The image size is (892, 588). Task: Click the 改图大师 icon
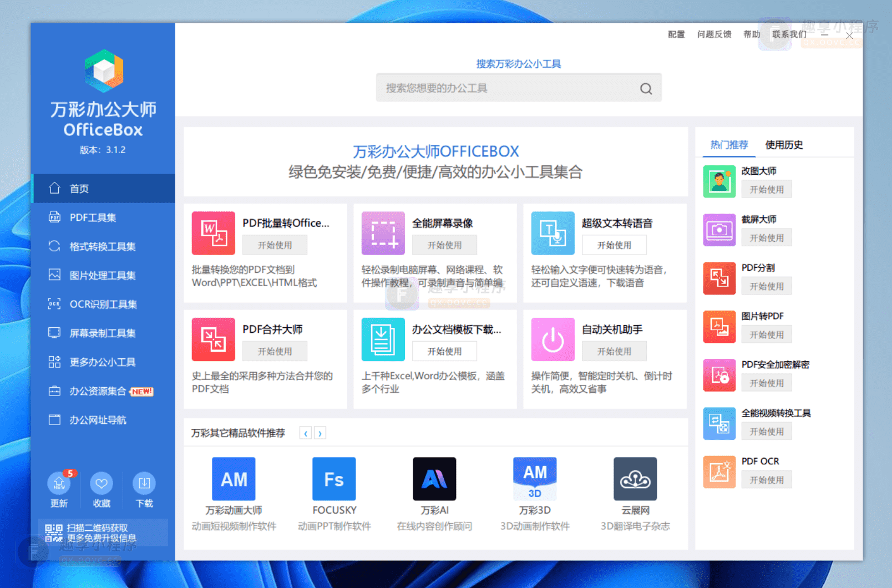pos(719,181)
